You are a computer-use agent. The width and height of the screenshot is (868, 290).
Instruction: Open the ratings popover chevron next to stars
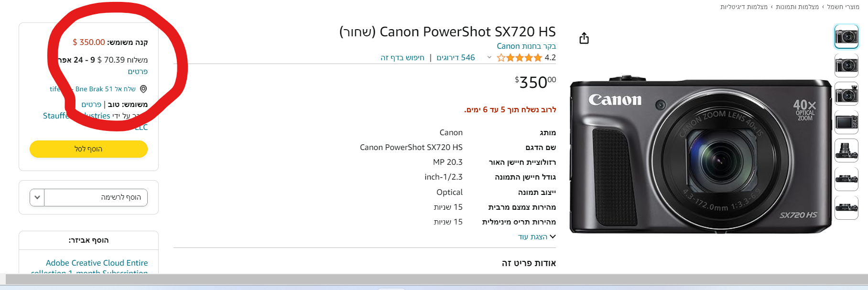tap(489, 58)
